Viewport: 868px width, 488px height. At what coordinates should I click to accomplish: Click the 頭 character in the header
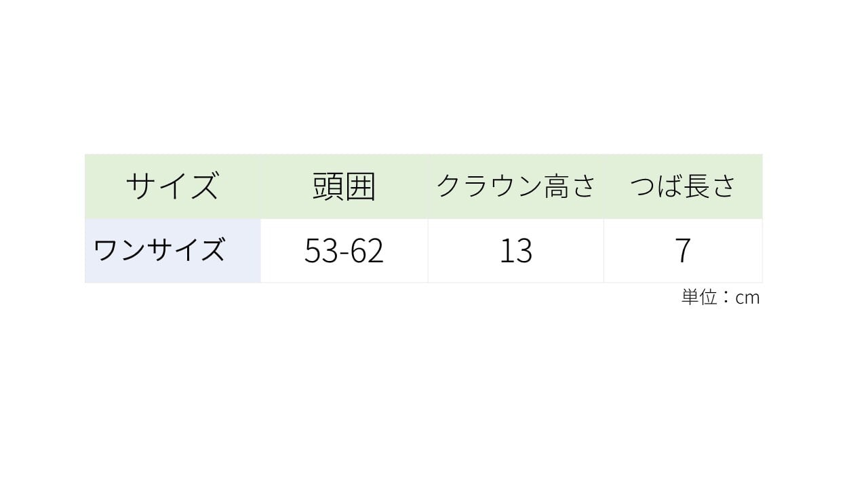pos(328,186)
